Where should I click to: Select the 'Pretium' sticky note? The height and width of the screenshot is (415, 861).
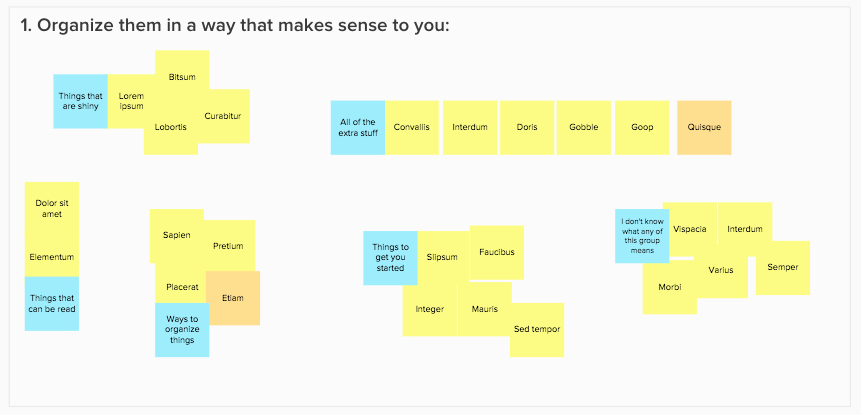pos(228,246)
